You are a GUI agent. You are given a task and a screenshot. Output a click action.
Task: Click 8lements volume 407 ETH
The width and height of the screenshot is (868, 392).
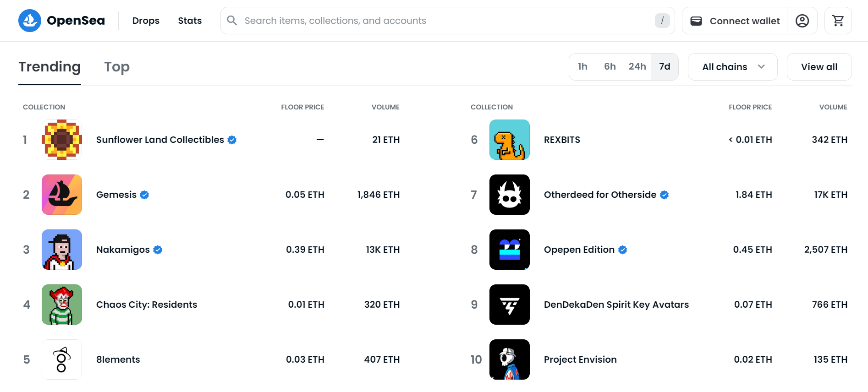pos(382,359)
